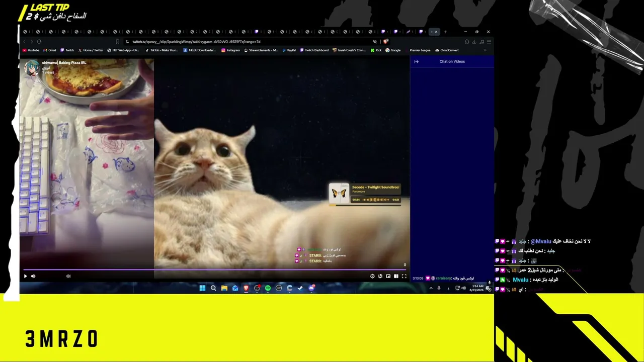Toggle theatre mode on the clip player
The width and height of the screenshot is (644, 362).
396,276
